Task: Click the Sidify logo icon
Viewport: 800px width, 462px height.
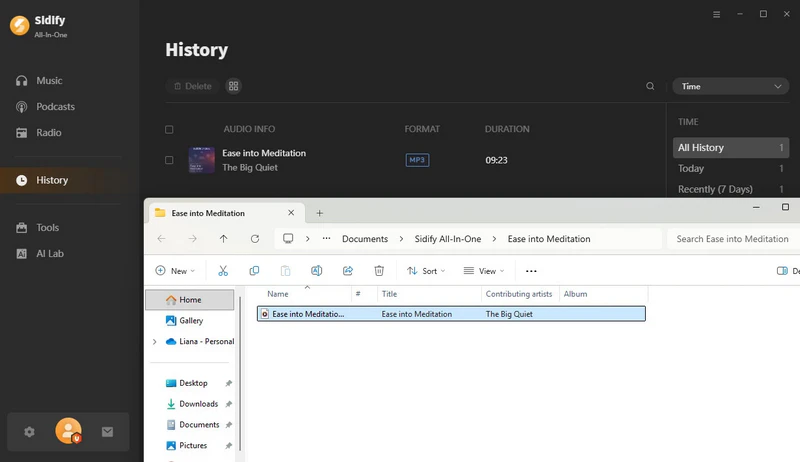Action: click(20, 25)
